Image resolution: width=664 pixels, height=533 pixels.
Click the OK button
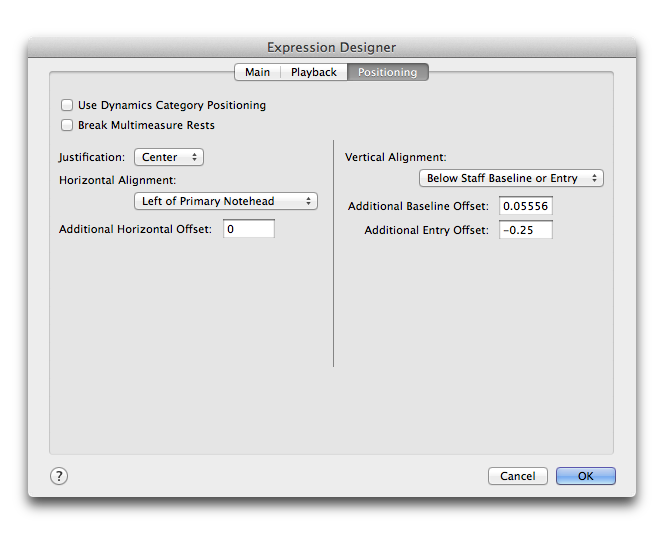586,476
